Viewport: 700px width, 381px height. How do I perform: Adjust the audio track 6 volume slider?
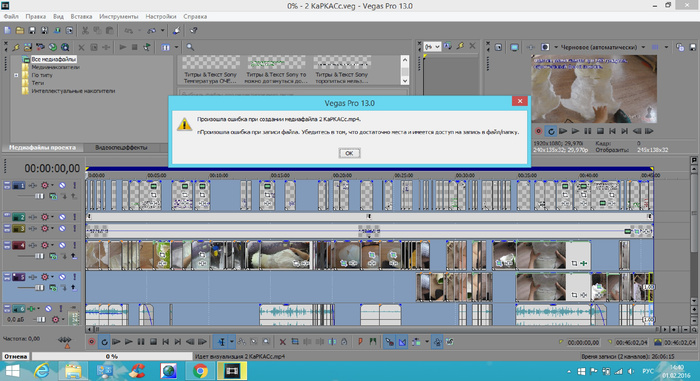point(40,319)
